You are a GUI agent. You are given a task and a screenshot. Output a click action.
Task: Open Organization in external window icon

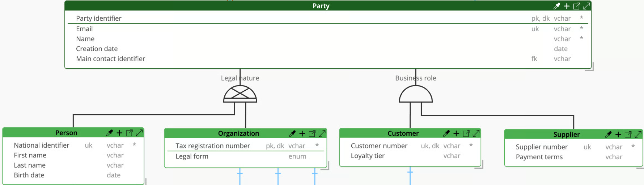tap(312, 133)
